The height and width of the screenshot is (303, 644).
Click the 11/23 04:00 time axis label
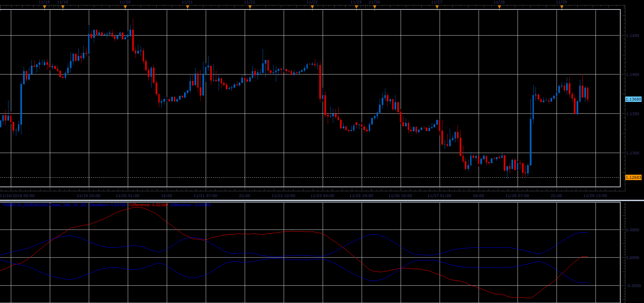pos(322,196)
